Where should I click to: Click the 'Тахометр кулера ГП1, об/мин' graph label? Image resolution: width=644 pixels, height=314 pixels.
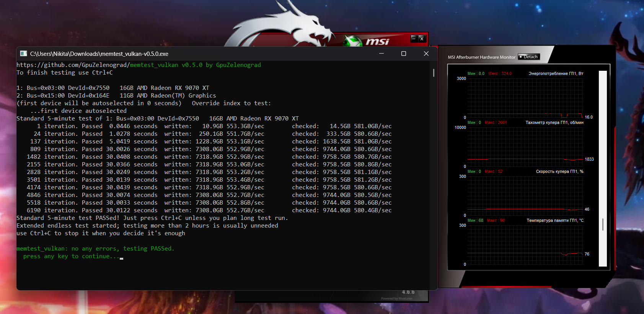click(x=554, y=122)
